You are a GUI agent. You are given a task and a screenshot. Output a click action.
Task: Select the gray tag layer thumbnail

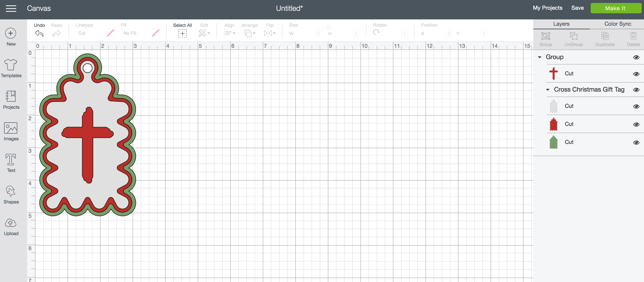click(553, 106)
